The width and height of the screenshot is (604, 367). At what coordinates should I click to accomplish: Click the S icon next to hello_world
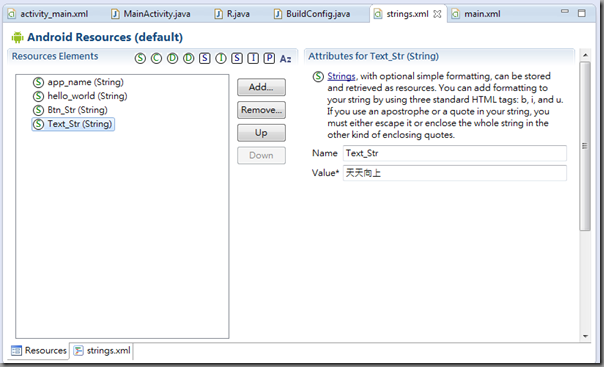(38, 96)
